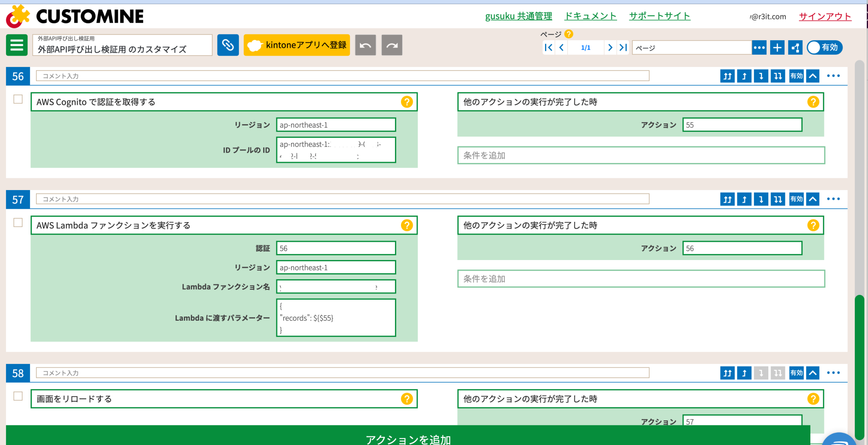Image resolution: width=868 pixels, height=445 pixels.
Task: Click the undo arrow icon
Action: click(365, 45)
